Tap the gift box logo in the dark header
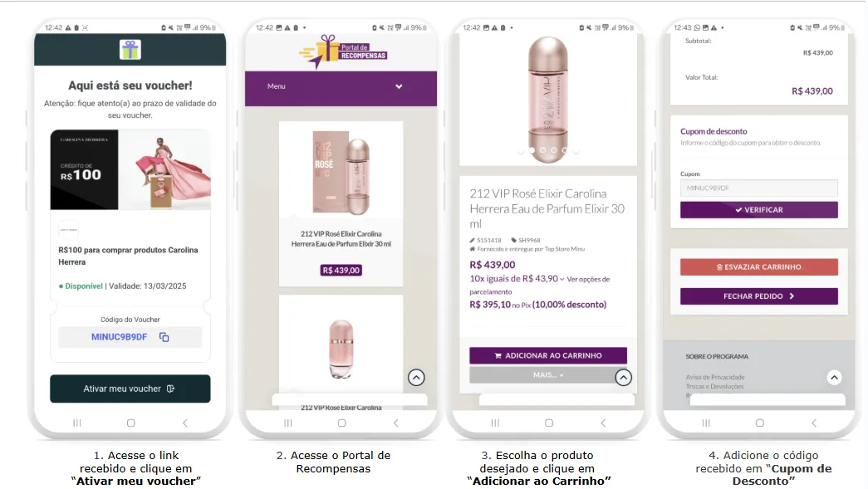This screenshot has width=868, height=489. [130, 50]
